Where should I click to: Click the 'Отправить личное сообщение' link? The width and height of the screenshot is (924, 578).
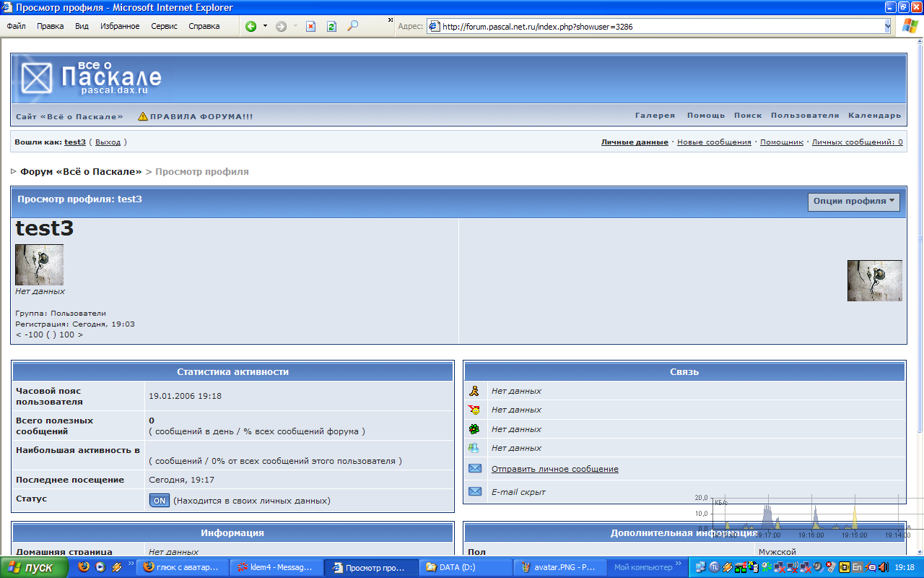click(x=554, y=469)
